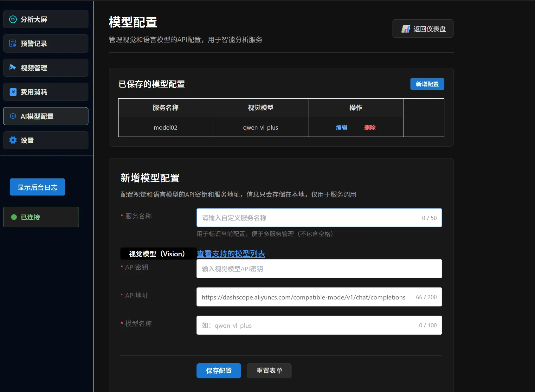Edit the model02 configuration via 编辑
The height and width of the screenshot is (392, 535).
coord(341,127)
